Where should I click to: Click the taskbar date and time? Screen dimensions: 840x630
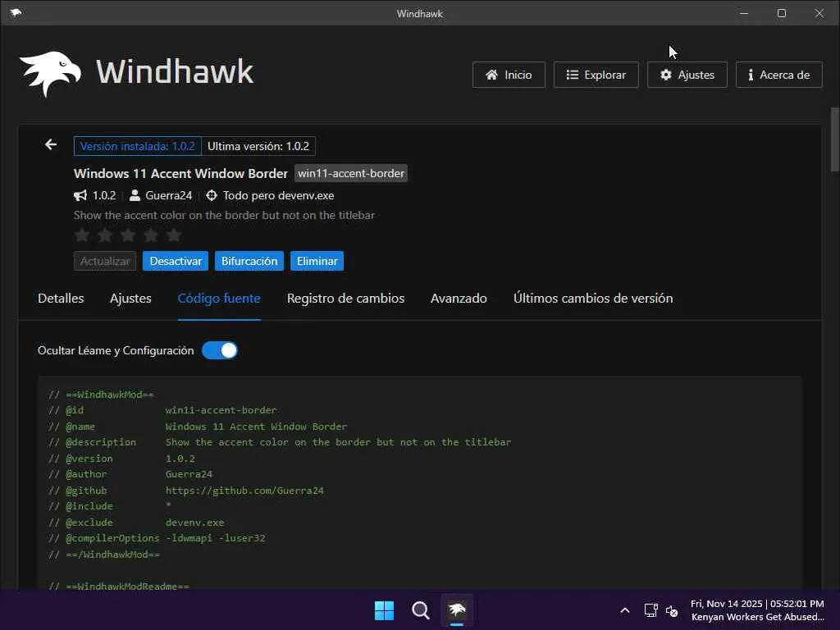(x=757, y=604)
